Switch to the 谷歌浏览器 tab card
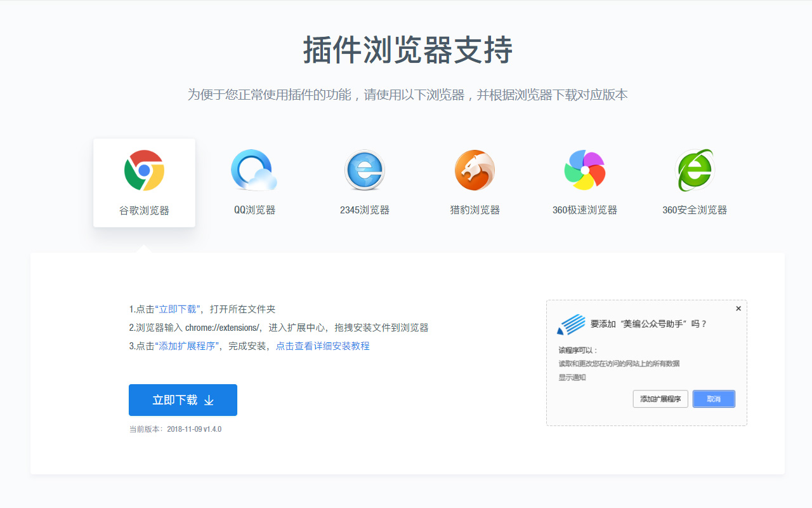This screenshot has width=812, height=508. click(x=144, y=183)
